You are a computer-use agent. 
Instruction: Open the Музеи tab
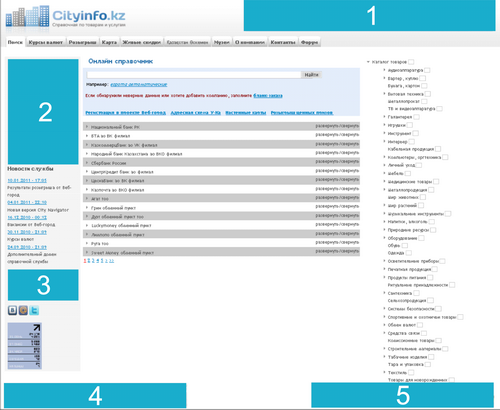(x=222, y=42)
